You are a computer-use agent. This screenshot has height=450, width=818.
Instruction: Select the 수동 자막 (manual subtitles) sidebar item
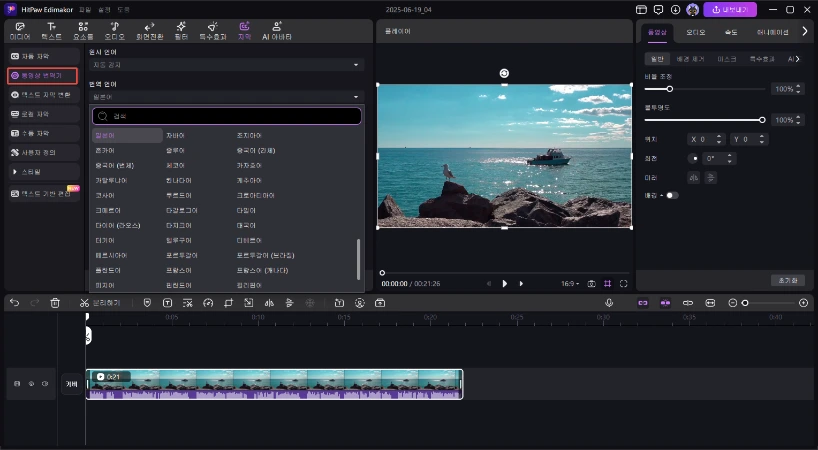coord(43,133)
